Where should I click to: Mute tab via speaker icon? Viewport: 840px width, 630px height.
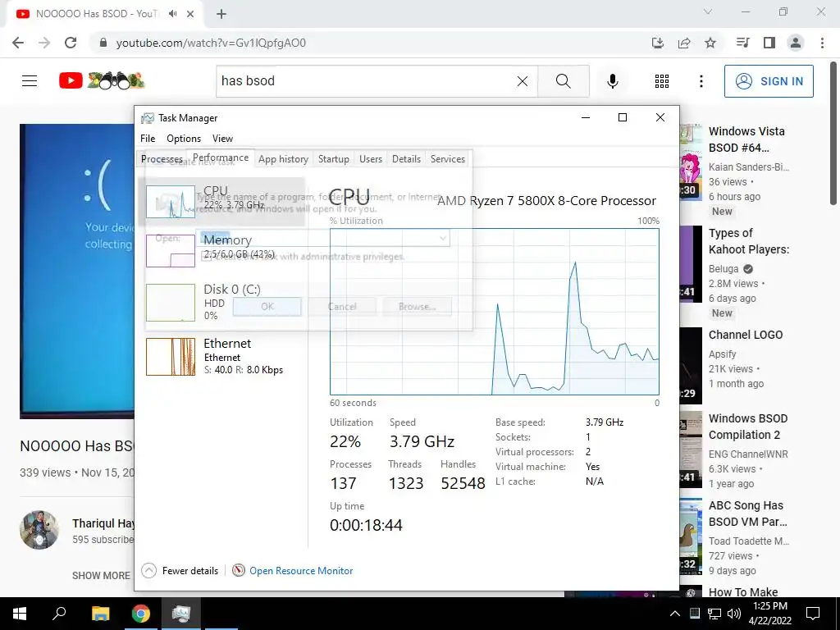pos(172,14)
